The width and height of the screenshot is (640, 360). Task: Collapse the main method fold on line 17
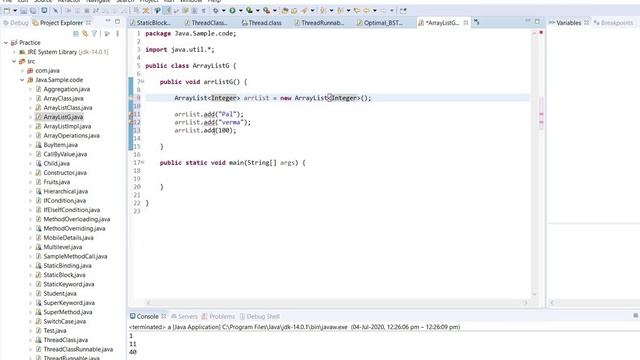[143, 162]
